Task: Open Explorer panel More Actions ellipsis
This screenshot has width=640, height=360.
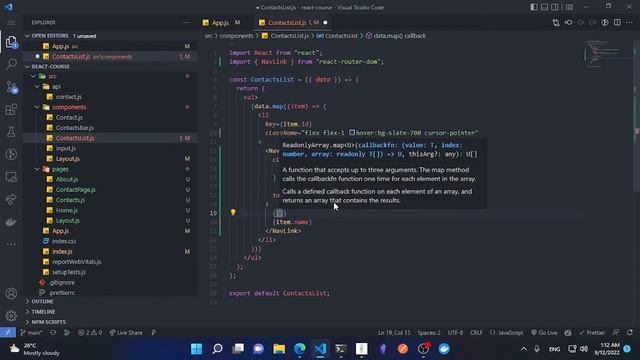Action: pos(187,22)
